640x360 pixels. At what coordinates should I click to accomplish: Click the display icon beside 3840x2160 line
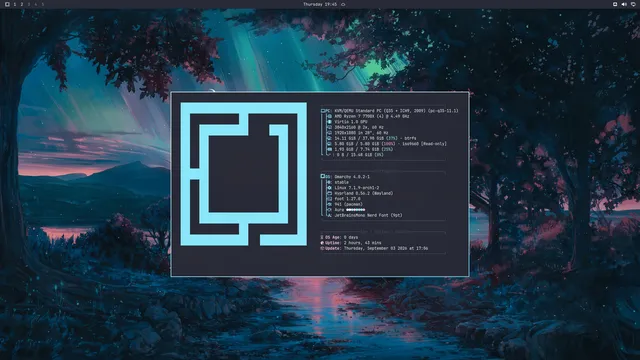[x=329, y=127]
